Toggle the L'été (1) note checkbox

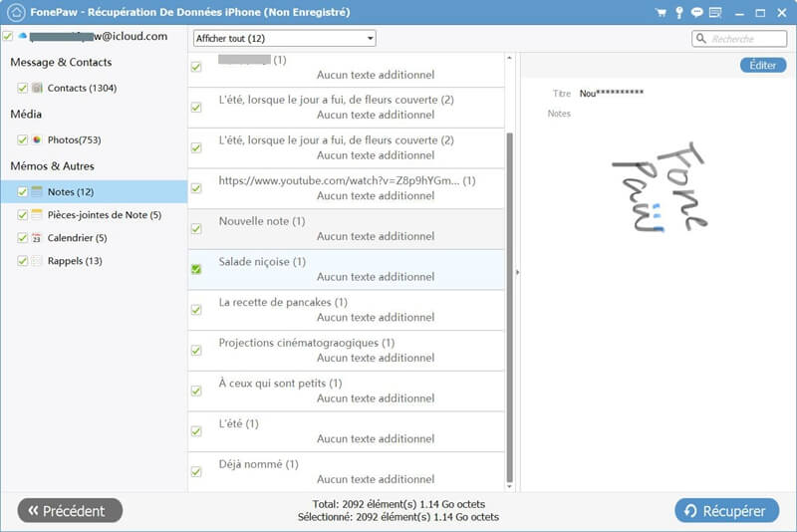tap(196, 431)
